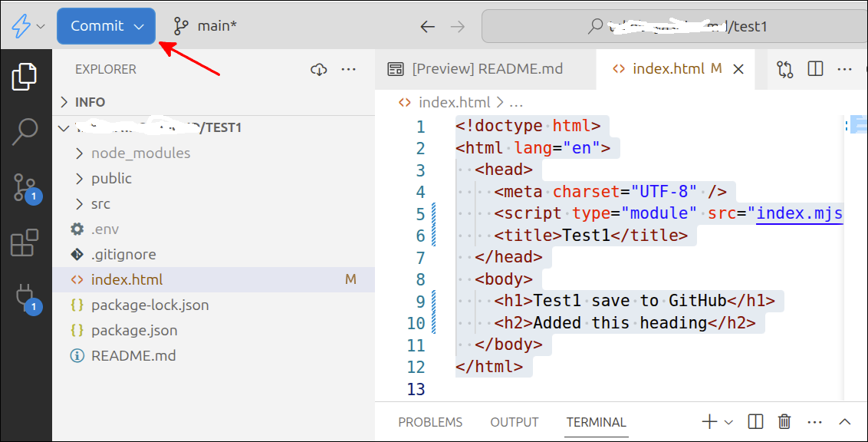
Task: Open the Extensions view icon
Action: coord(25,243)
